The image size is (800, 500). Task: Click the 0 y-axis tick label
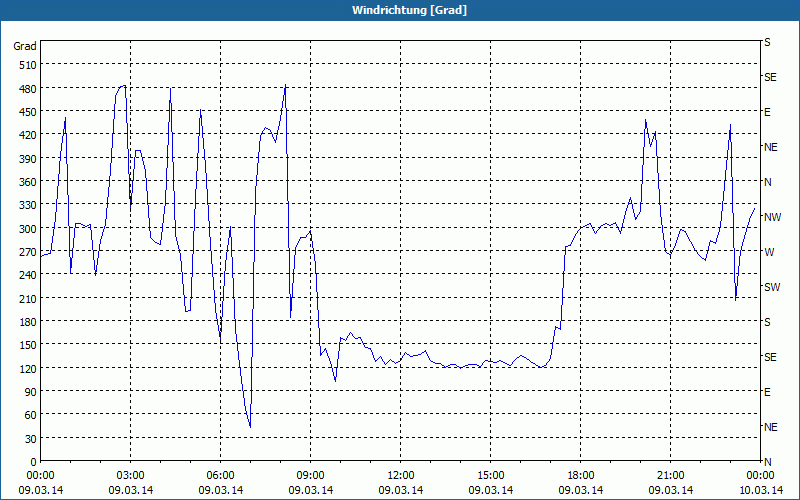pyautogui.click(x=34, y=462)
